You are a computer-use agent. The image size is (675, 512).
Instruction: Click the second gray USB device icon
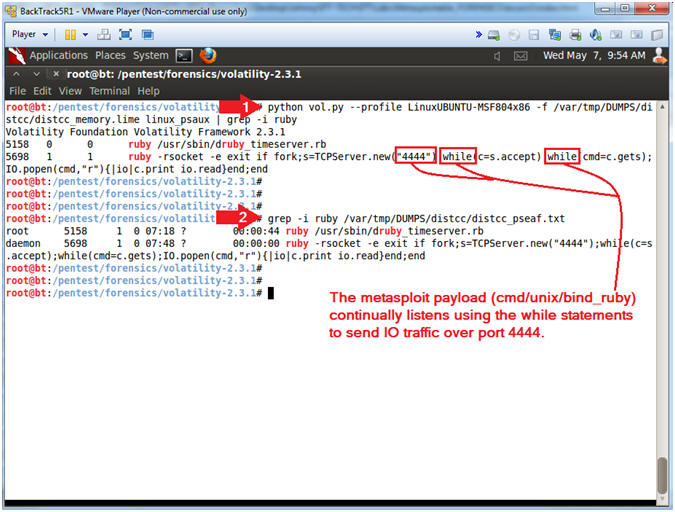point(637,35)
